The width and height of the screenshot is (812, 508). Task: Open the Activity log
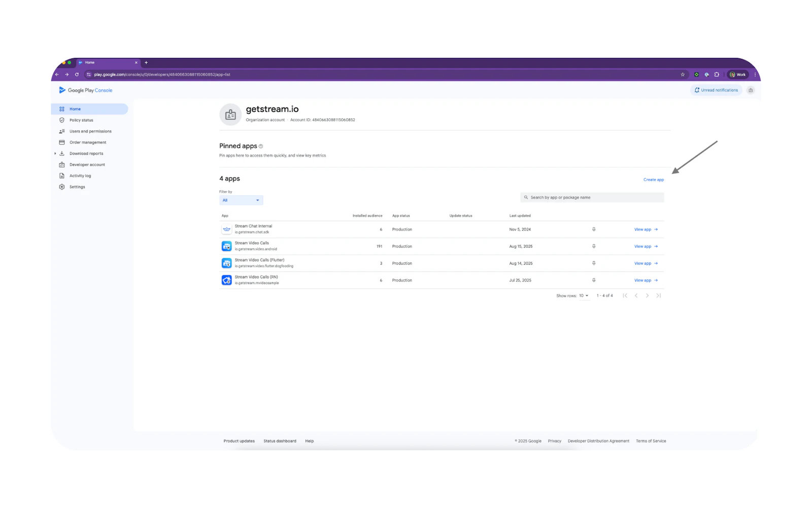tap(80, 176)
